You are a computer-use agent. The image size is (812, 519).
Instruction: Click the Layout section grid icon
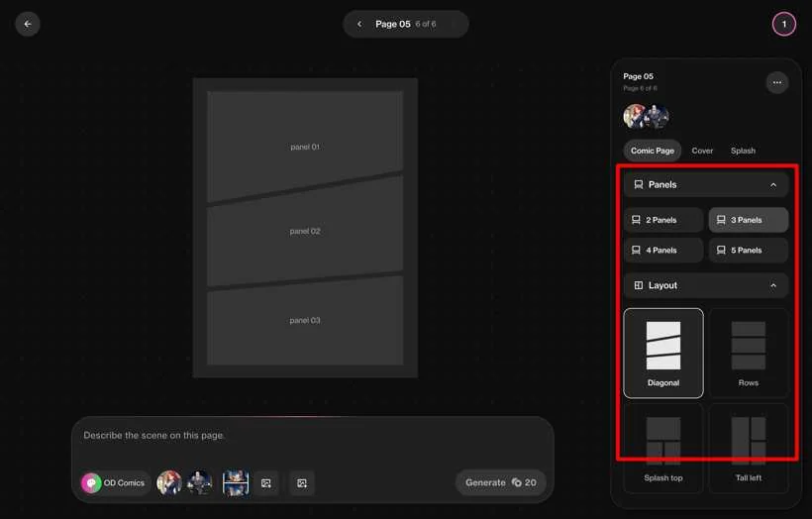639,285
